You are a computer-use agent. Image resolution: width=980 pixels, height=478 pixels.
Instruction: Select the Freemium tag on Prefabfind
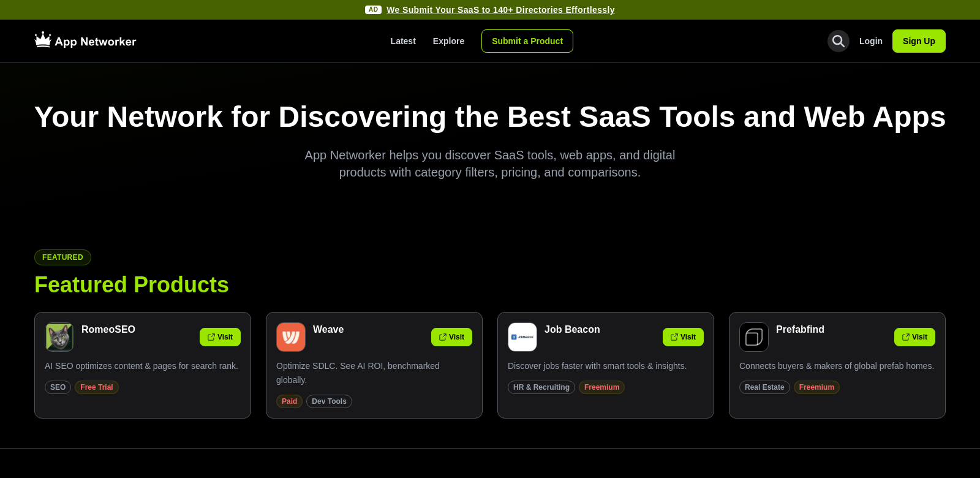tap(816, 387)
